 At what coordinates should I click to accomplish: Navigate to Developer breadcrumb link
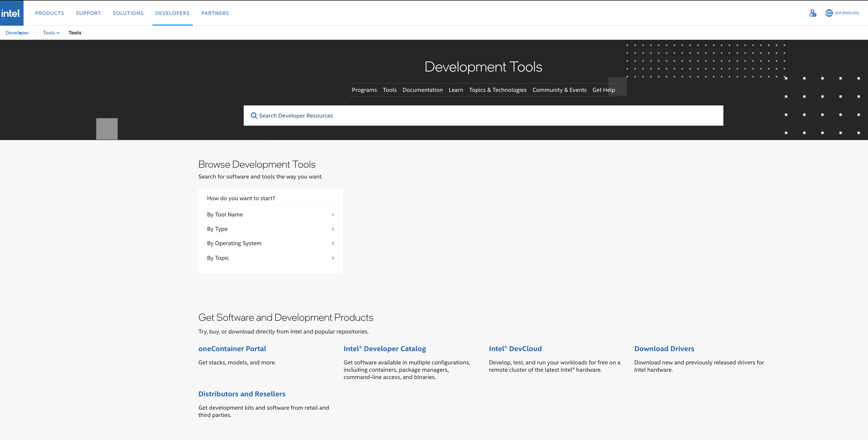point(17,32)
